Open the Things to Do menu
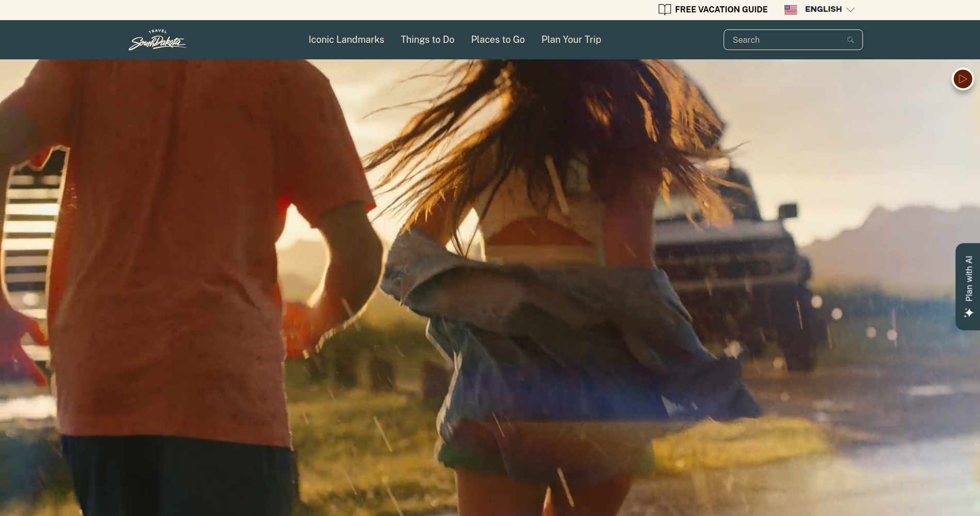980x516 pixels. click(x=427, y=40)
